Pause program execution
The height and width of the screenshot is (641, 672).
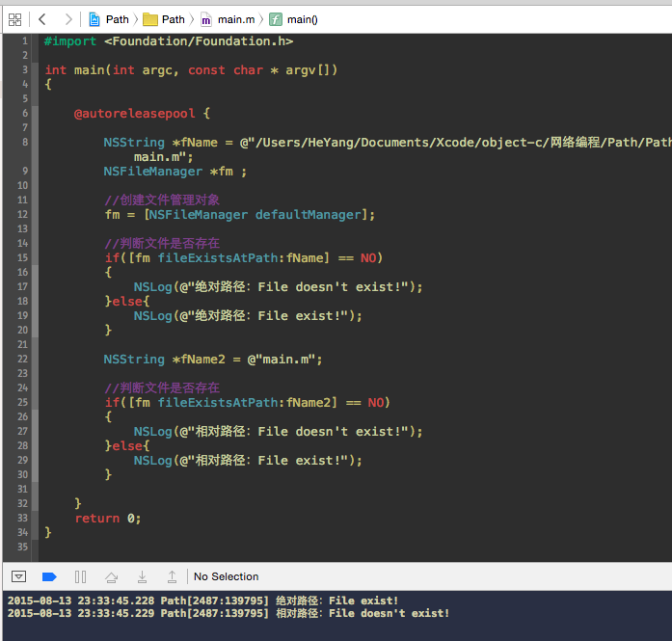click(x=80, y=576)
